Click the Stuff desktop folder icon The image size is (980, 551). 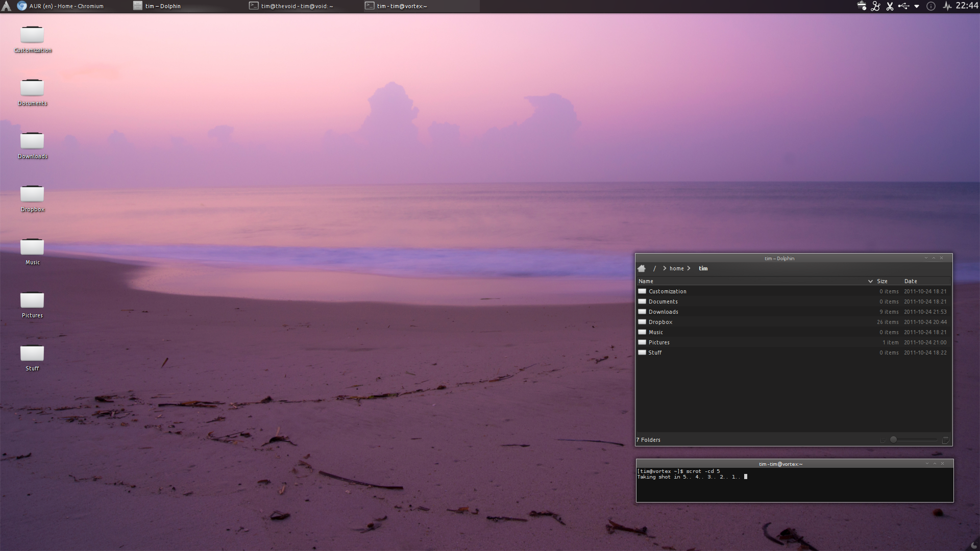pyautogui.click(x=32, y=353)
